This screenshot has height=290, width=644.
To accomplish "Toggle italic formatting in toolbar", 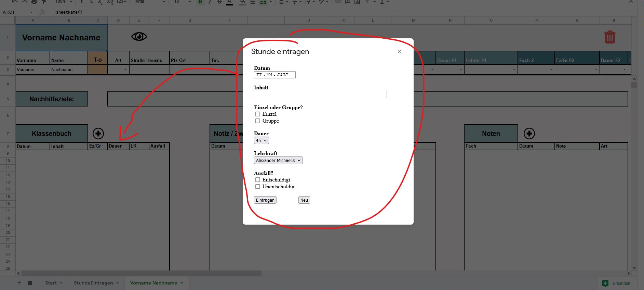I will pyautogui.click(x=210, y=2).
